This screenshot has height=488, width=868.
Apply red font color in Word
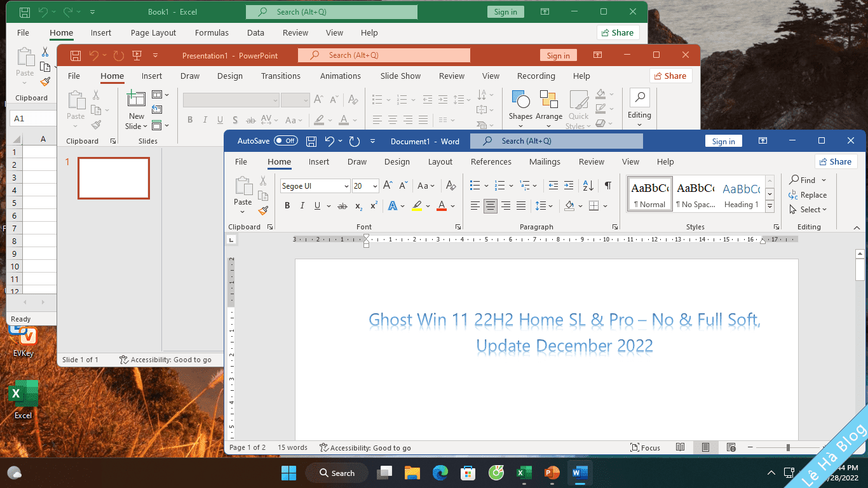442,206
